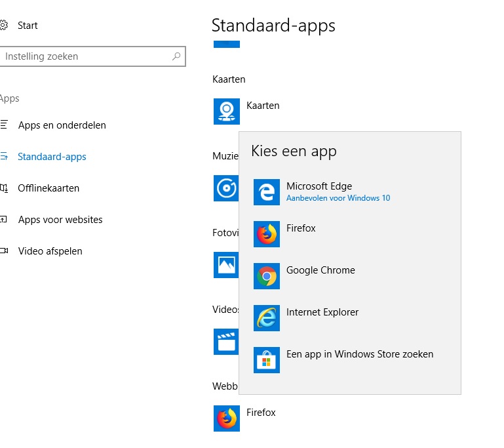Click the Offlinekaarten map icon

tap(4, 188)
